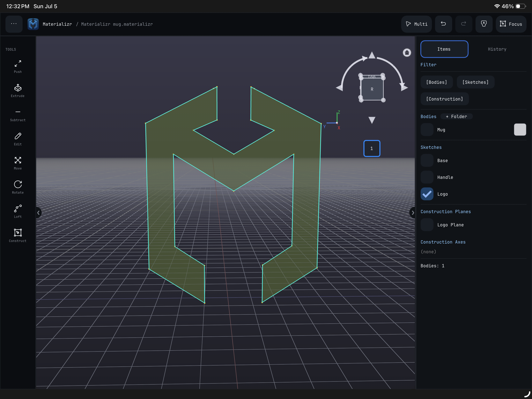532x399 pixels.
Task: Filter by [Construction]
Action: 444,99
